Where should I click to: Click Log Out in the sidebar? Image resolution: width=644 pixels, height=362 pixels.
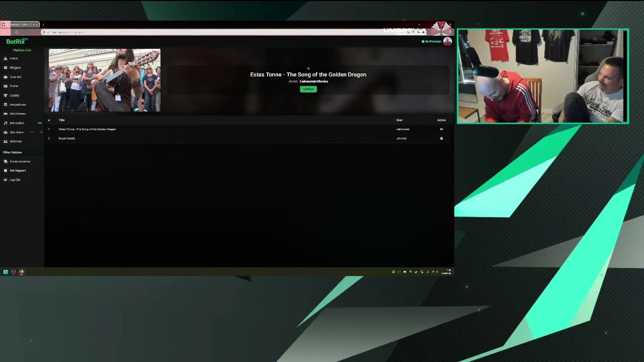[15, 180]
